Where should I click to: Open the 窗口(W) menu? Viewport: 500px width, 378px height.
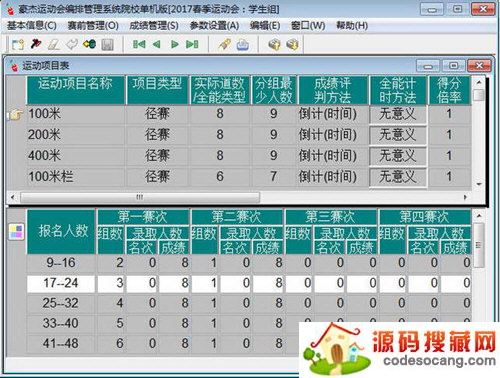pyautogui.click(x=308, y=26)
